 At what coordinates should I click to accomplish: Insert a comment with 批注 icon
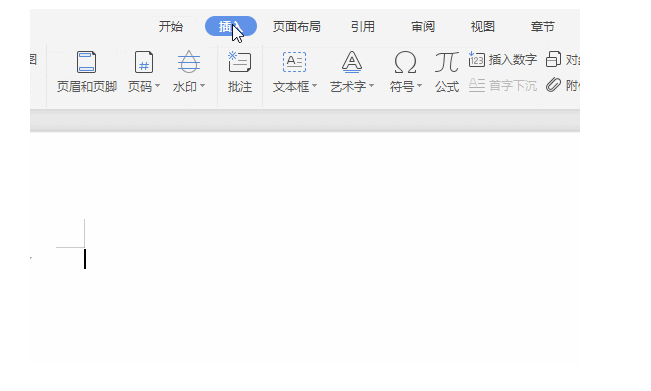[240, 62]
